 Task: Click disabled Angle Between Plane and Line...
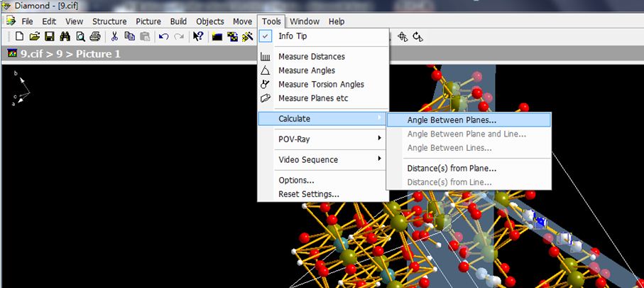(x=469, y=134)
